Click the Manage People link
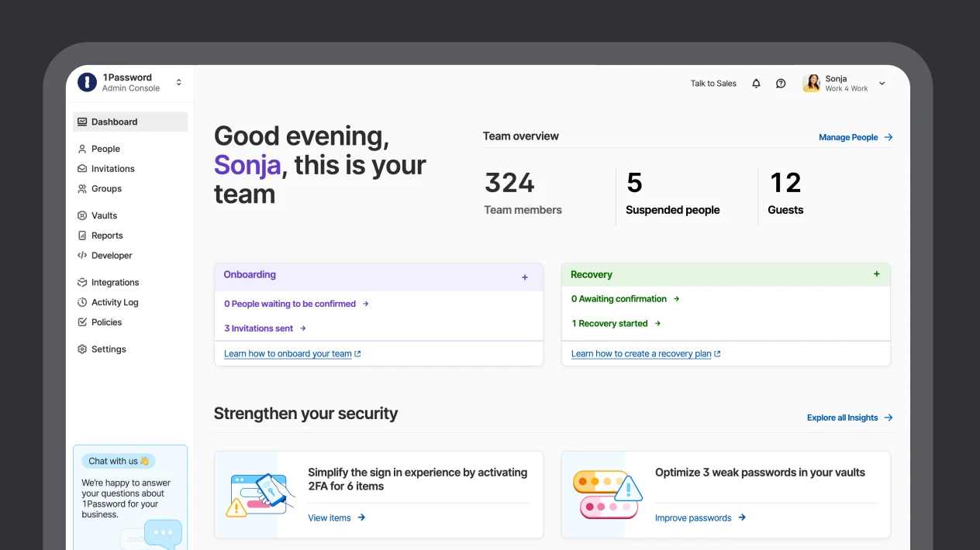The height and width of the screenshot is (550, 980). click(848, 137)
